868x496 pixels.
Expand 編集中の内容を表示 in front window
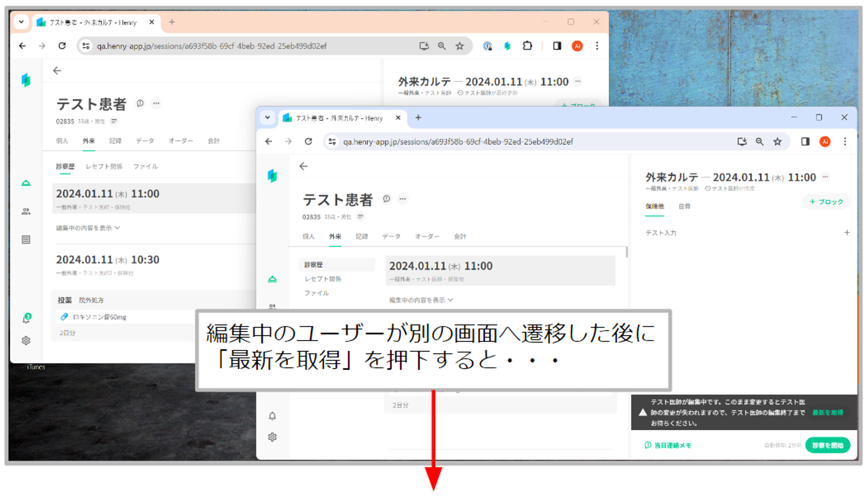(x=421, y=300)
